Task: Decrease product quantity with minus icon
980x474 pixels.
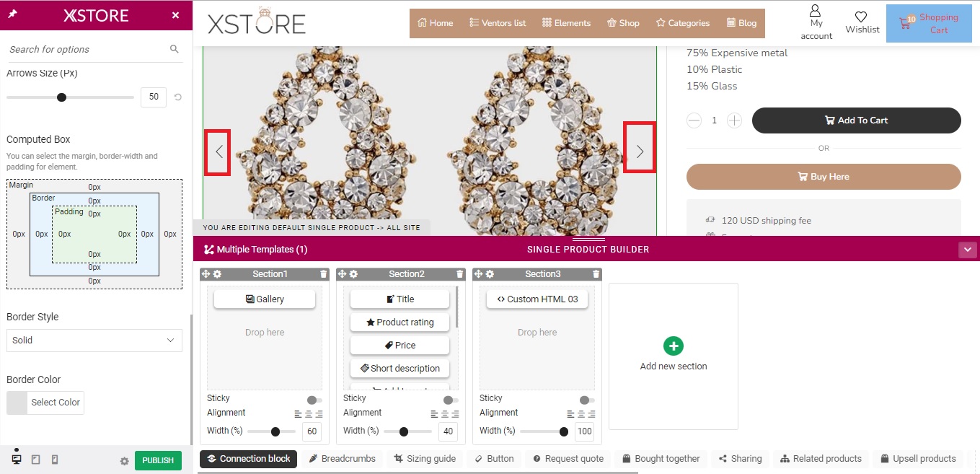Action: (x=694, y=120)
